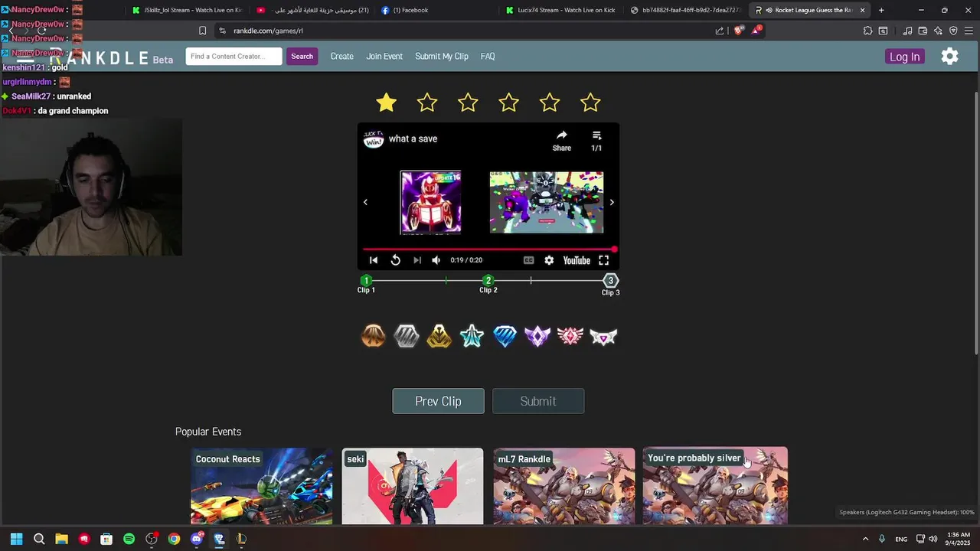Image resolution: width=980 pixels, height=551 pixels.
Task: Open Spotify from the taskbar
Action: tap(129, 539)
